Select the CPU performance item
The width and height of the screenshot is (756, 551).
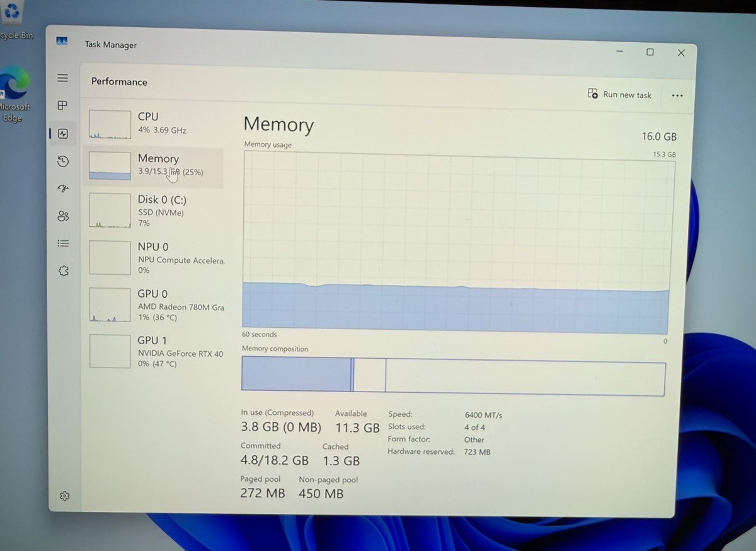coord(153,123)
